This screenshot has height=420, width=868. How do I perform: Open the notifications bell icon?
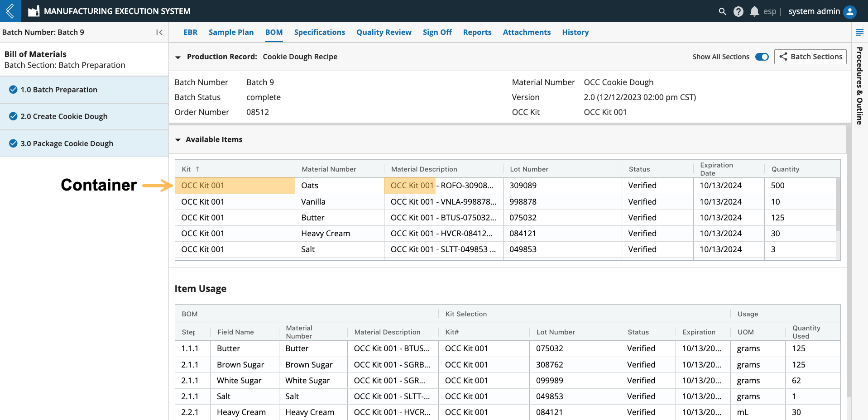[754, 11]
